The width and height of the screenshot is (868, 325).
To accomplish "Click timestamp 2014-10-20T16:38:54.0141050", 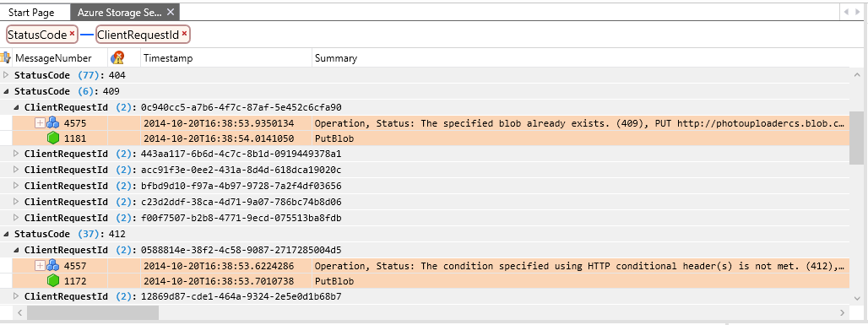I will tap(219, 138).
